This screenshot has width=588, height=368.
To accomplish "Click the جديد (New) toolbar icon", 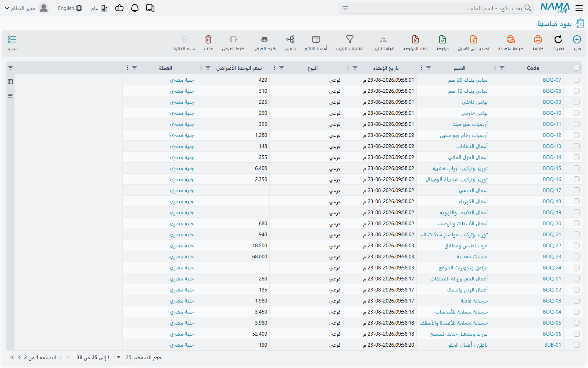I will 577,40.
